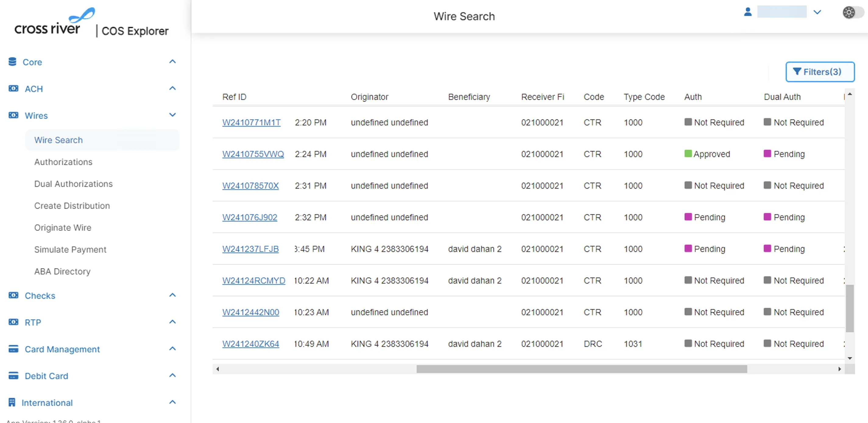Expand the International section chevron
This screenshot has height=423, width=868.
coord(172,402)
